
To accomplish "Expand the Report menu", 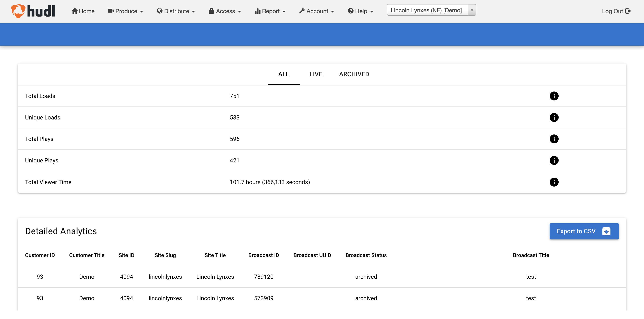I will tap(270, 11).
